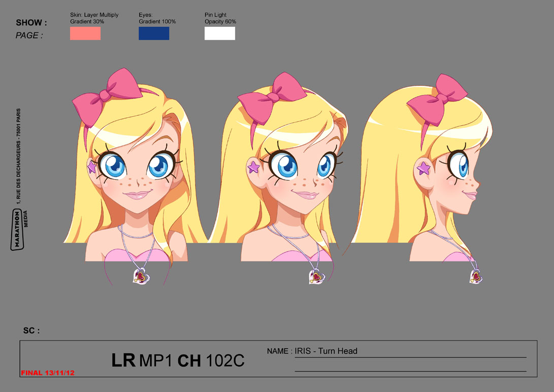This screenshot has width=554, height=392.
Task: Click the Marathon Media logo
Action: (x=19, y=229)
